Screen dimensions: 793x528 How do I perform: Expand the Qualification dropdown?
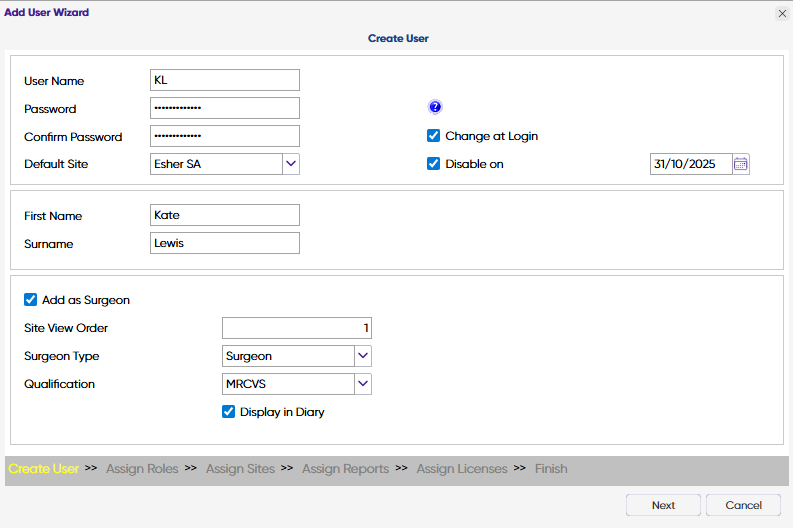click(363, 383)
